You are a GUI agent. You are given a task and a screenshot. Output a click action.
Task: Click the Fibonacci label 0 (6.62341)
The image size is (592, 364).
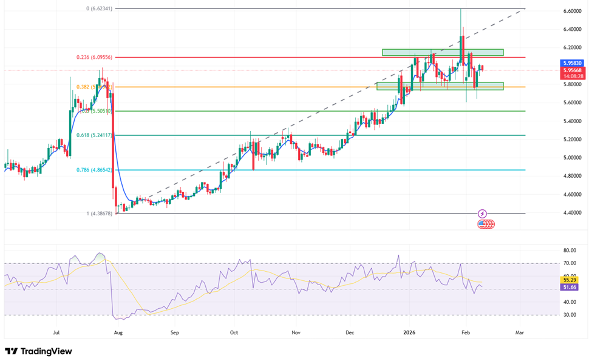pyautogui.click(x=100, y=8)
